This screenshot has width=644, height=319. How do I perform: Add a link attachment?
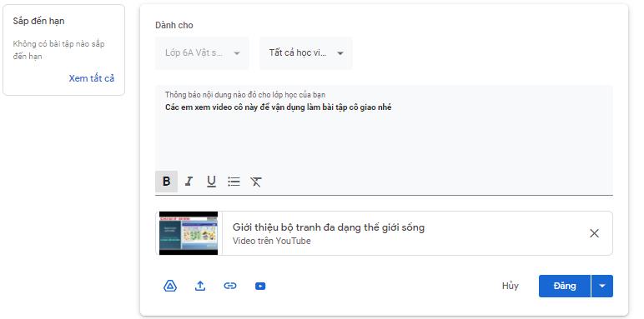pyautogui.click(x=230, y=286)
